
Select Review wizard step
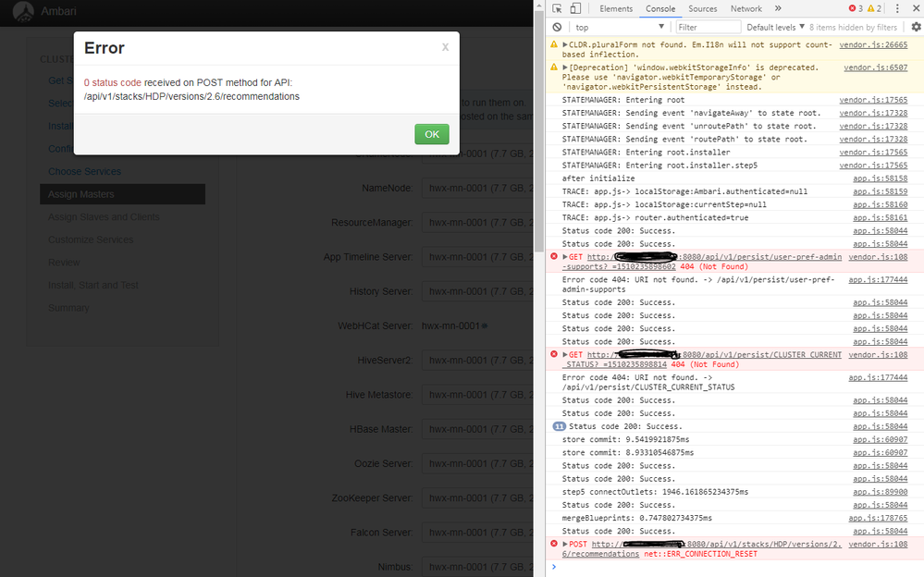tap(64, 263)
